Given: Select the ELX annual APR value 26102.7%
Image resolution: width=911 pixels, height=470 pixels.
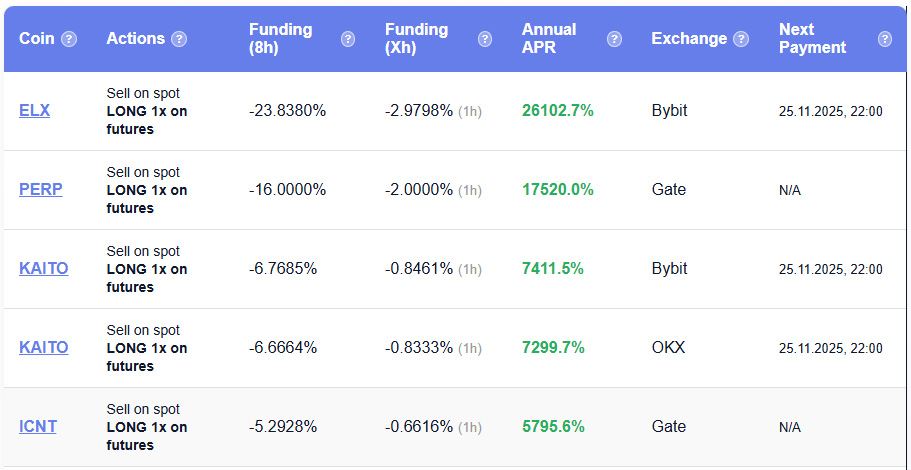Looking at the screenshot, I should pyautogui.click(x=557, y=111).
